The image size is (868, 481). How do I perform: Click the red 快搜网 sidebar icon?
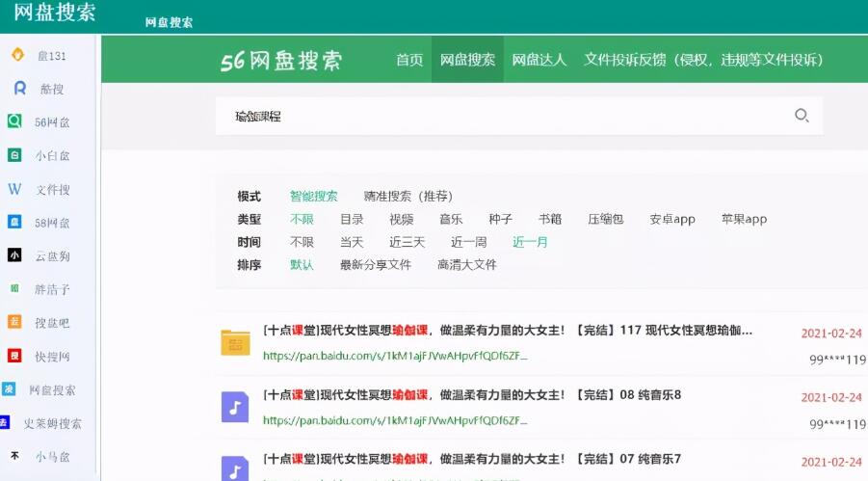tap(14, 356)
